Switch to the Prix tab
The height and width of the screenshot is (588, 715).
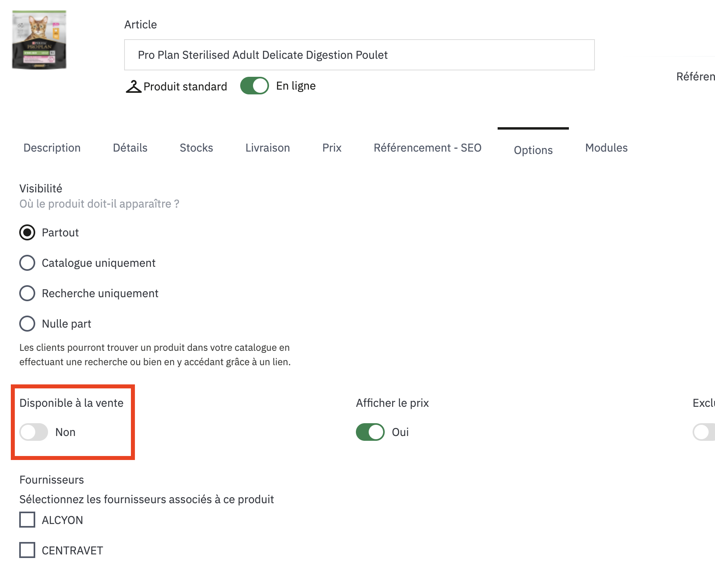click(332, 148)
